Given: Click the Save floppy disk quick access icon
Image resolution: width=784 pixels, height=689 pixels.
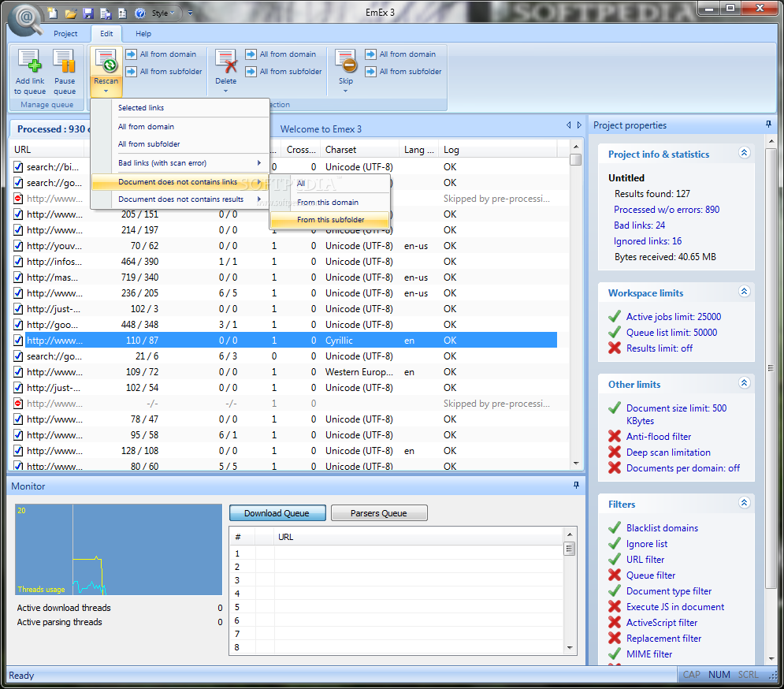Looking at the screenshot, I should (88, 13).
